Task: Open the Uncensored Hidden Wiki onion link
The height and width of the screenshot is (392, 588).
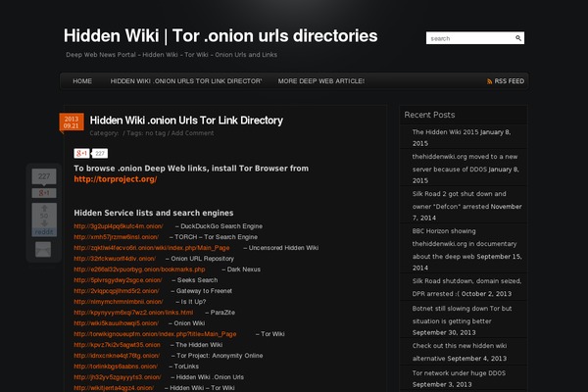Action: [x=152, y=248]
